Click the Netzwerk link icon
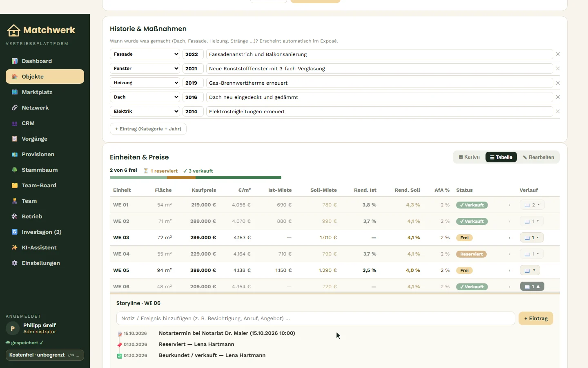The width and height of the screenshot is (588, 368). [x=15, y=108]
